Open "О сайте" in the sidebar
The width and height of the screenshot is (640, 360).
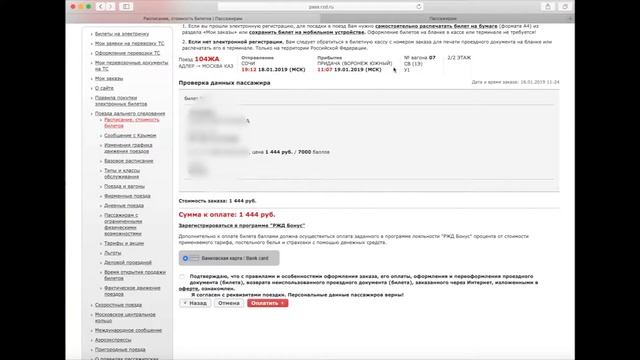click(104, 88)
